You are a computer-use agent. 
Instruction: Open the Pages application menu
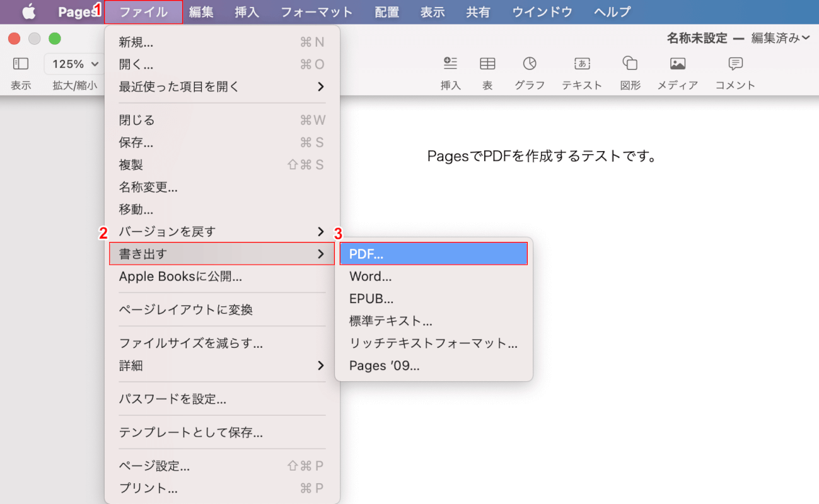point(77,12)
